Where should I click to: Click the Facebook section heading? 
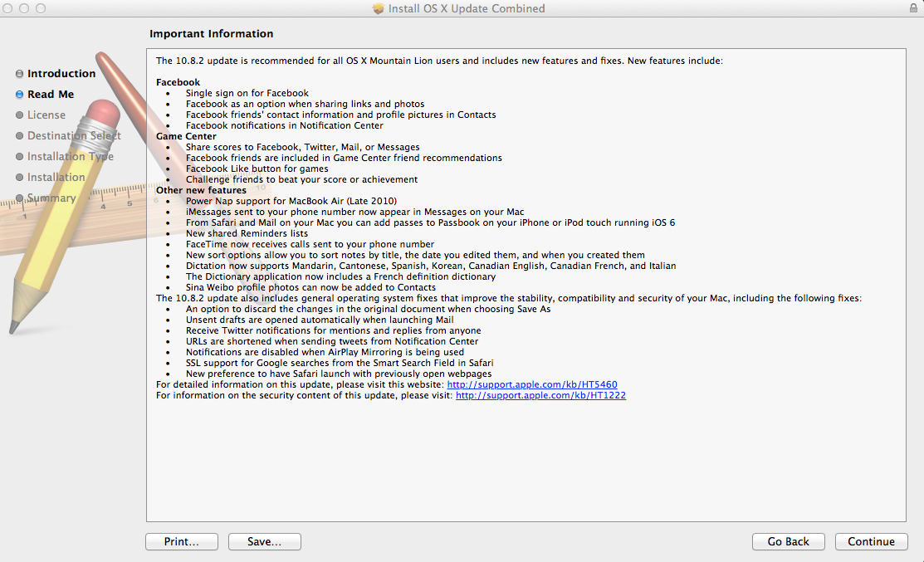[178, 82]
